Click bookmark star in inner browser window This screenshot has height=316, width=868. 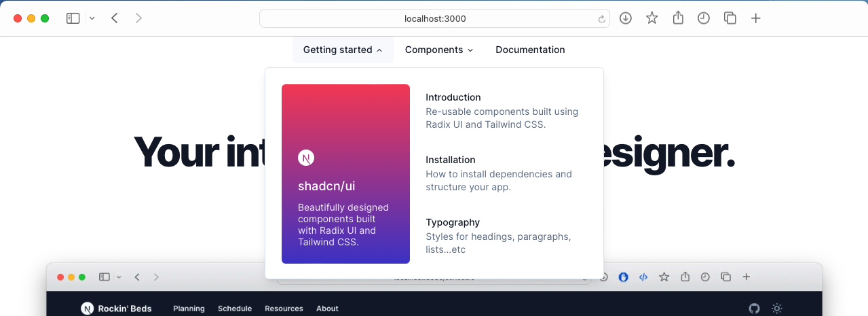tap(664, 277)
